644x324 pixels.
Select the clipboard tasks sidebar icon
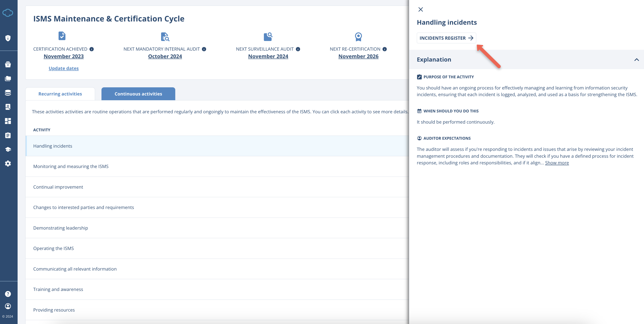(8, 135)
